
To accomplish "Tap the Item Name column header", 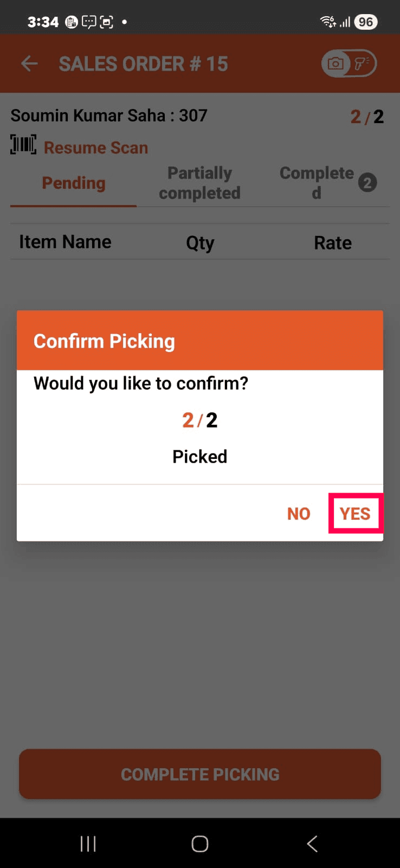I will tap(65, 242).
